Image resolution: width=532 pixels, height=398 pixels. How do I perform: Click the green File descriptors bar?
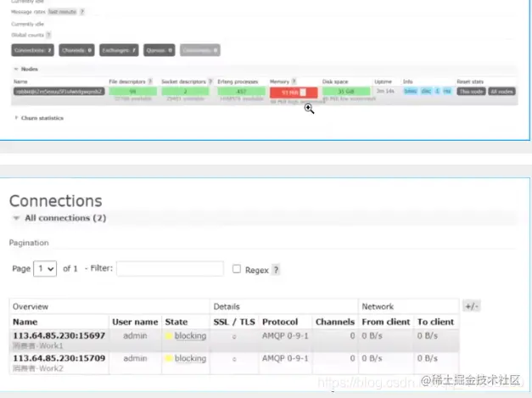(x=133, y=92)
